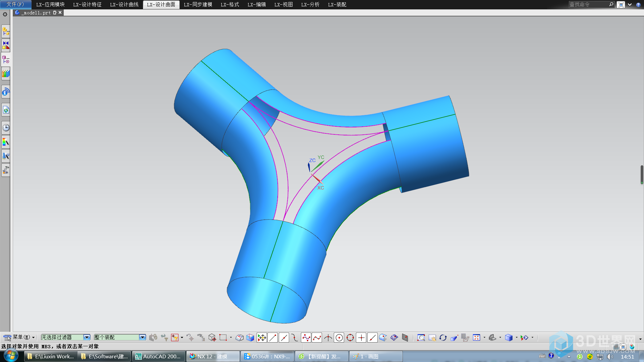Switch to the LX-同步建模 tab
Viewport: 644px width, 362px height.
(198, 4)
